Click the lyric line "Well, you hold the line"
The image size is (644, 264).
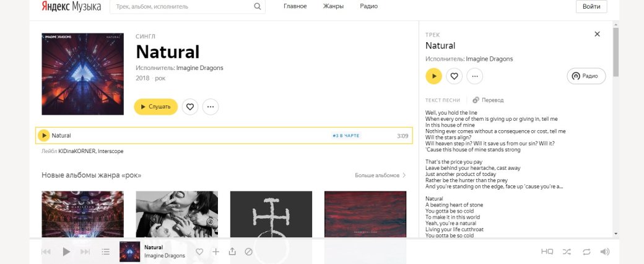click(x=451, y=113)
